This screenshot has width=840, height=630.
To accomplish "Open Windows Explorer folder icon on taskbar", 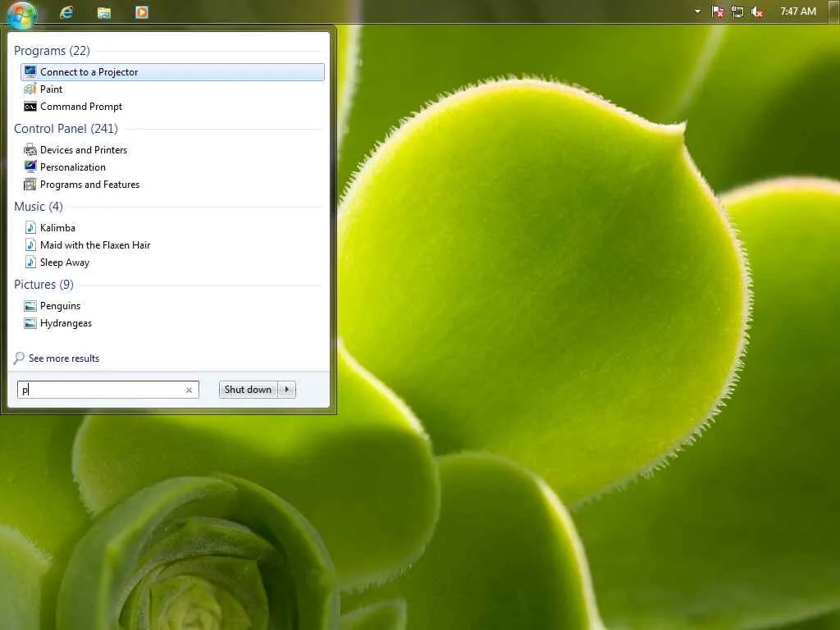I will [x=104, y=12].
